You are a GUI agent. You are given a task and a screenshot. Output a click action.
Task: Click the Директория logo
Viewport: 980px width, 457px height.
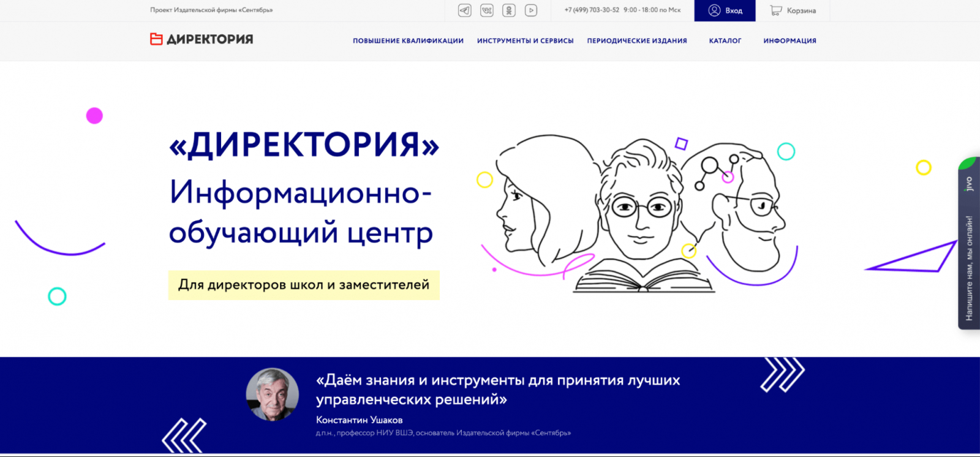(x=202, y=39)
